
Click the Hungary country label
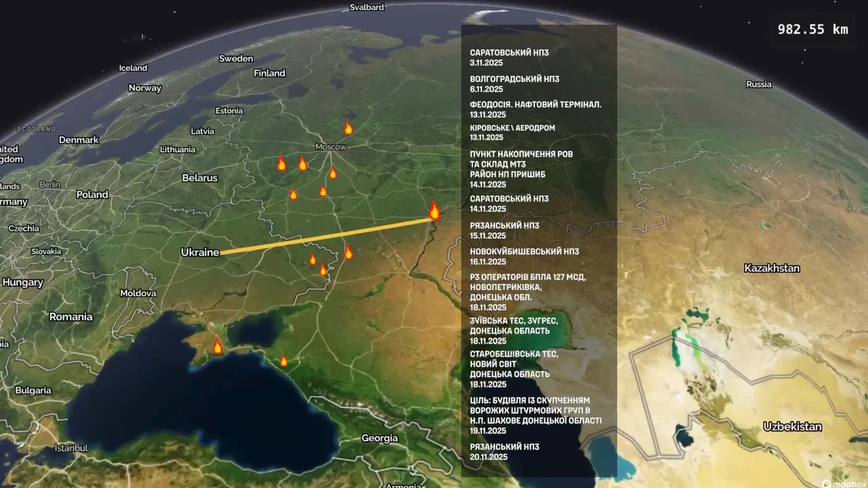click(x=23, y=283)
